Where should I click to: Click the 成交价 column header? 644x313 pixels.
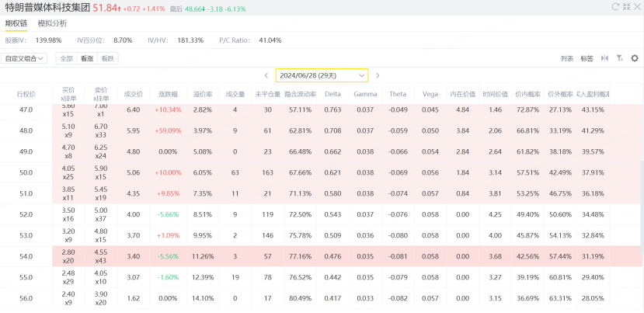[134, 94]
